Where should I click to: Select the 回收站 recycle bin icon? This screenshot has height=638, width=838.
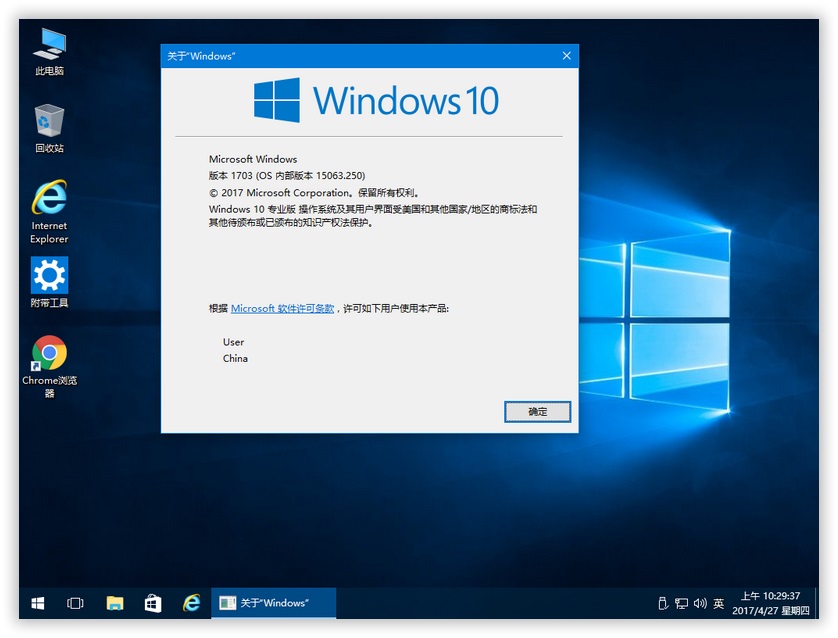tap(49, 128)
